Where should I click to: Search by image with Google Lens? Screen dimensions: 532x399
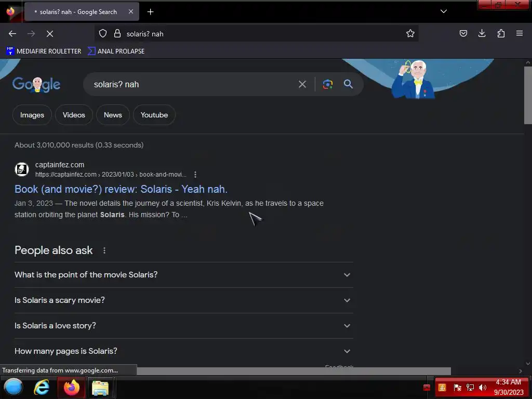pos(327,84)
